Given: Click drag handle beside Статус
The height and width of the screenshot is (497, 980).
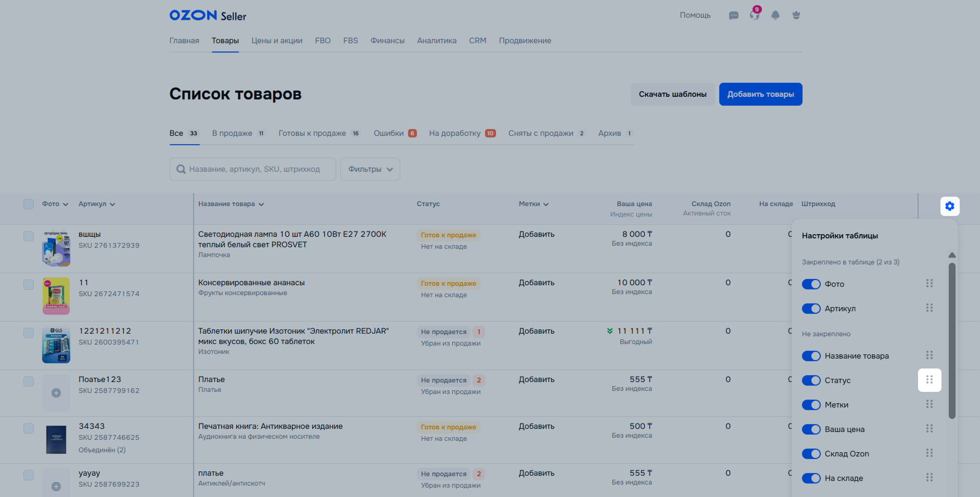Looking at the screenshot, I should pos(929,380).
